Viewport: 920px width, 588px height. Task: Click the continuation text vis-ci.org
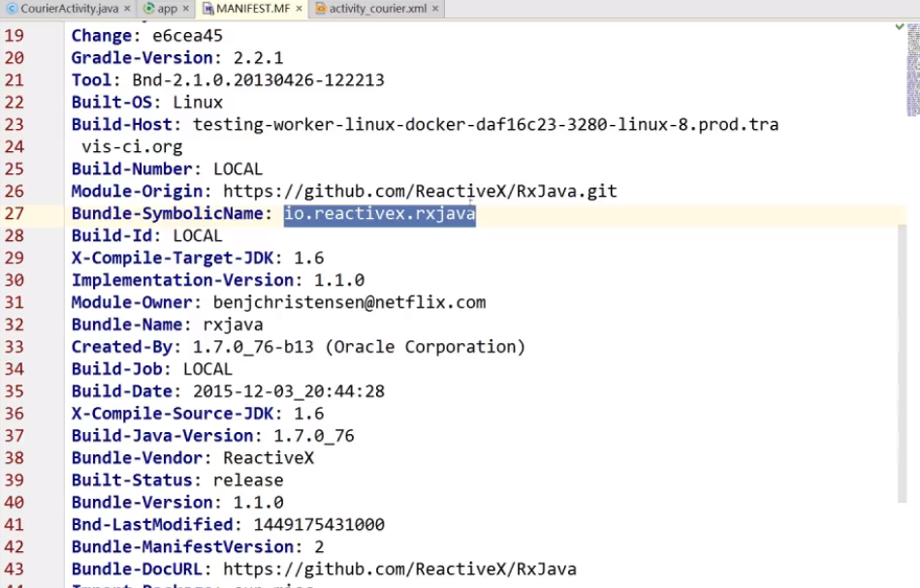click(132, 146)
